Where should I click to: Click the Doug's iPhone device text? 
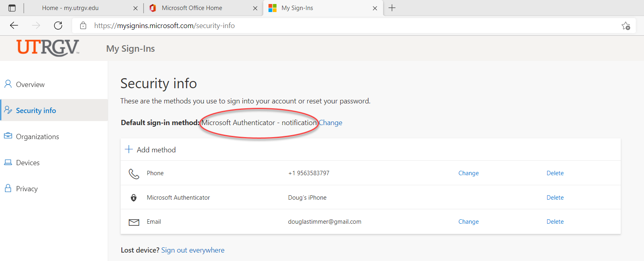coord(307,198)
